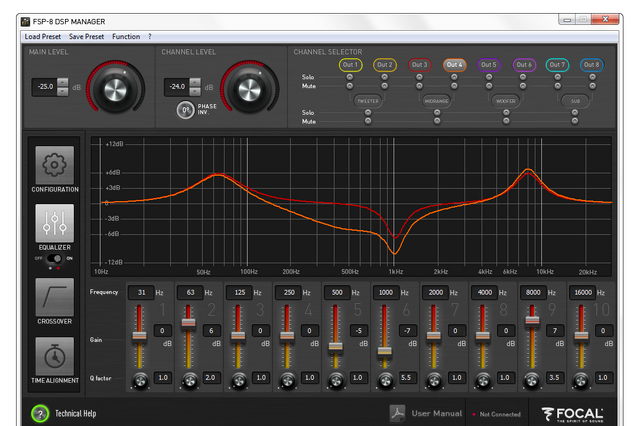Click the 500 Hz gain slider handle
Screen dimensions: 640x426
[x=336, y=346]
